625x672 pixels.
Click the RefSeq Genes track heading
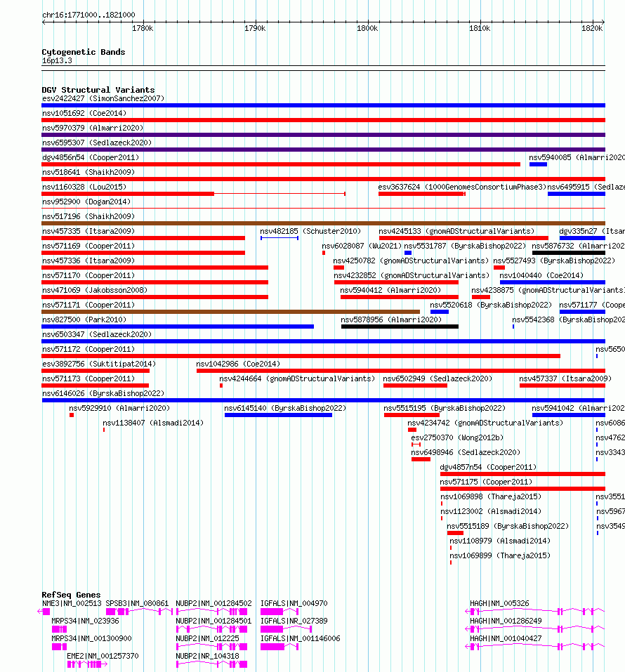pos(71,595)
